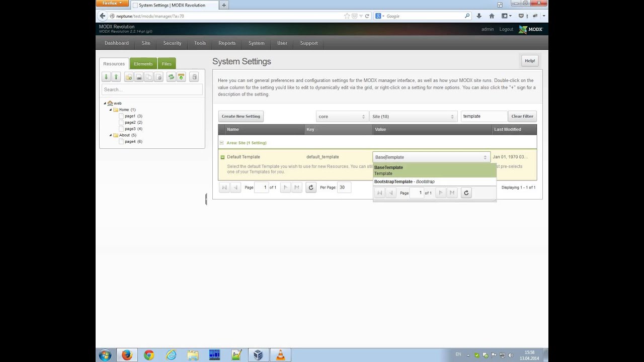Screen dimensions: 644x362
Task: Open search engine selector dropdown
Action: click(x=379, y=16)
